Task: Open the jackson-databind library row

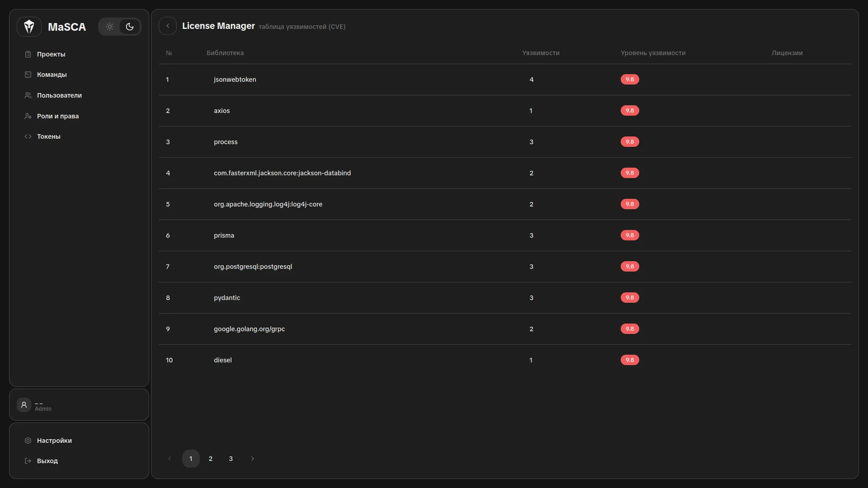Action: [x=282, y=173]
